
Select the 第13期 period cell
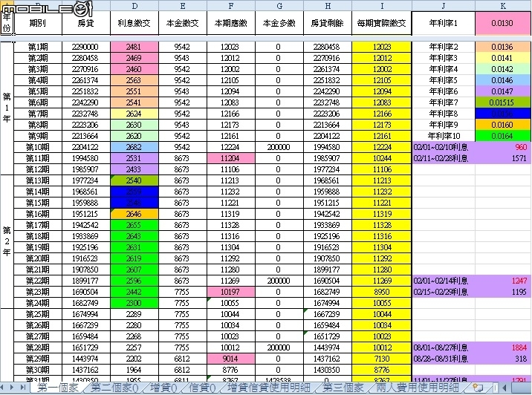38,180
